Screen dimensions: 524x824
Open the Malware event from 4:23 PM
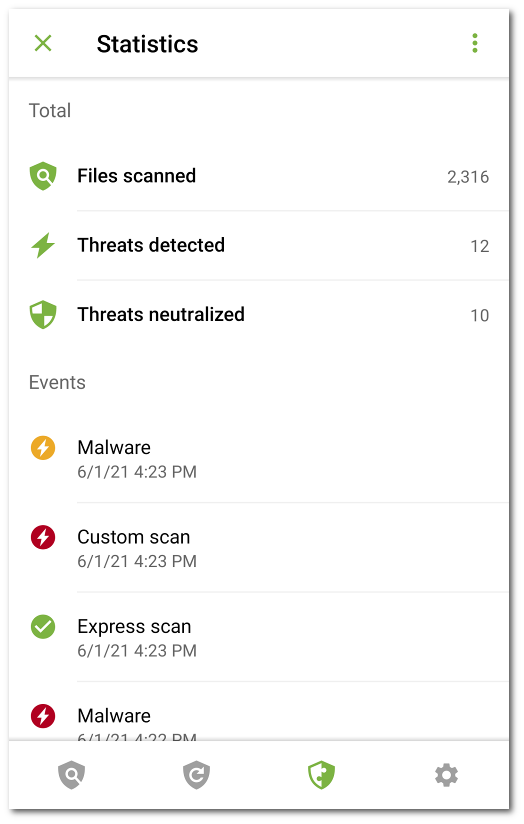click(259, 458)
